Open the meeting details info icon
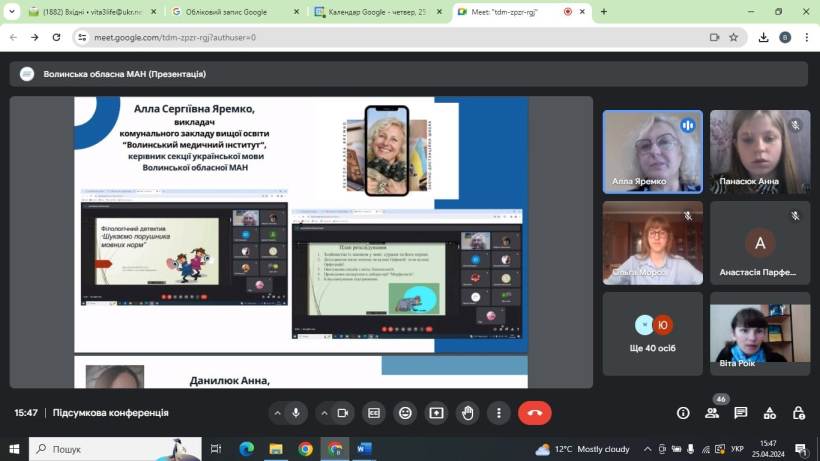The width and height of the screenshot is (820, 461). 683,413
